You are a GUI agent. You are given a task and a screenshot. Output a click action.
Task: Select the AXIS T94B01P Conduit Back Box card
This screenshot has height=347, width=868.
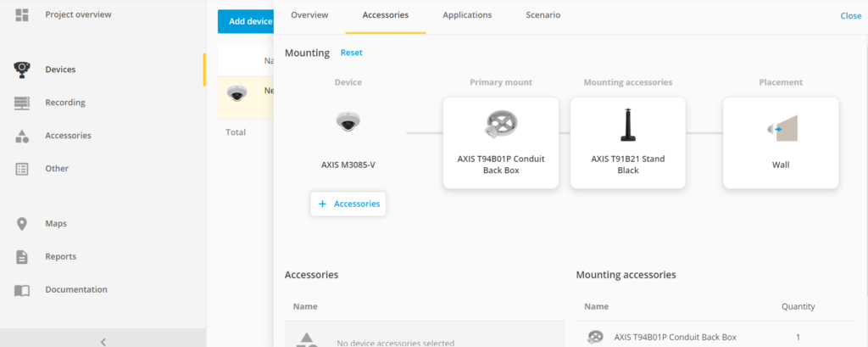point(500,143)
